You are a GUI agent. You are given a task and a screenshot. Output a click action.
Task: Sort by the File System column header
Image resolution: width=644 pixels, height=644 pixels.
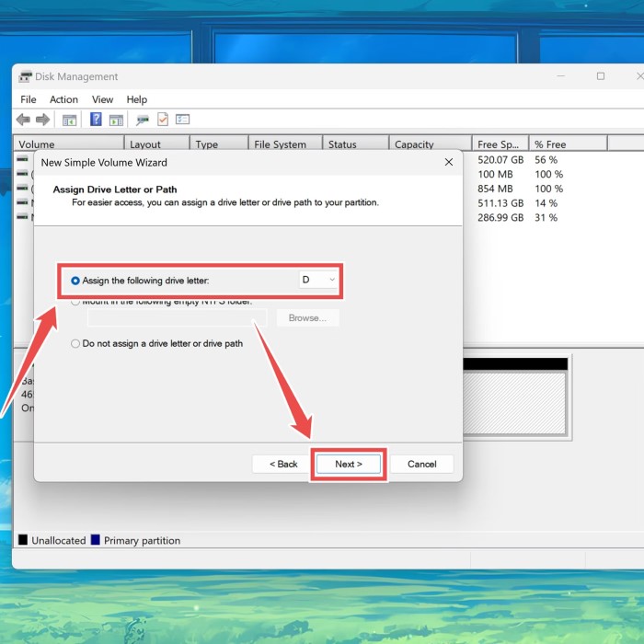285,144
